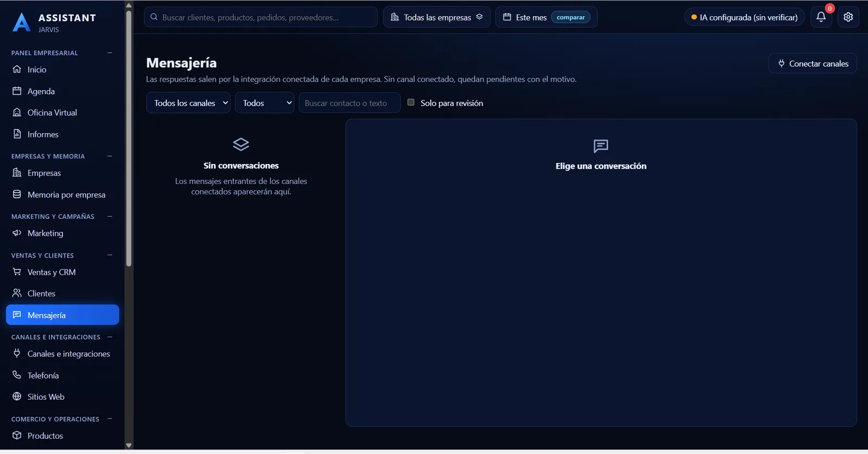Click the Informes report icon
Screen dimensions: 868x454
(x=17, y=134)
